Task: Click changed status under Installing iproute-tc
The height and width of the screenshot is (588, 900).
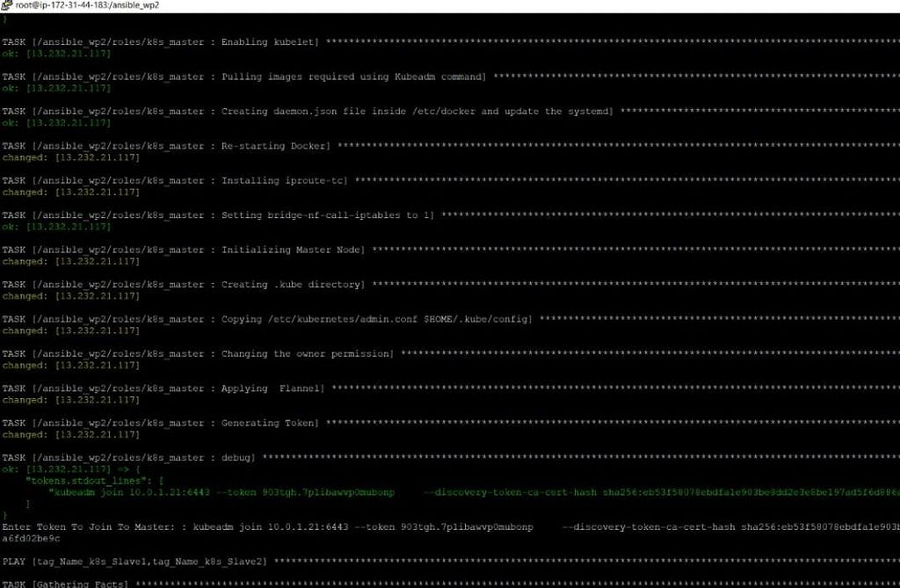Action: (70, 192)
